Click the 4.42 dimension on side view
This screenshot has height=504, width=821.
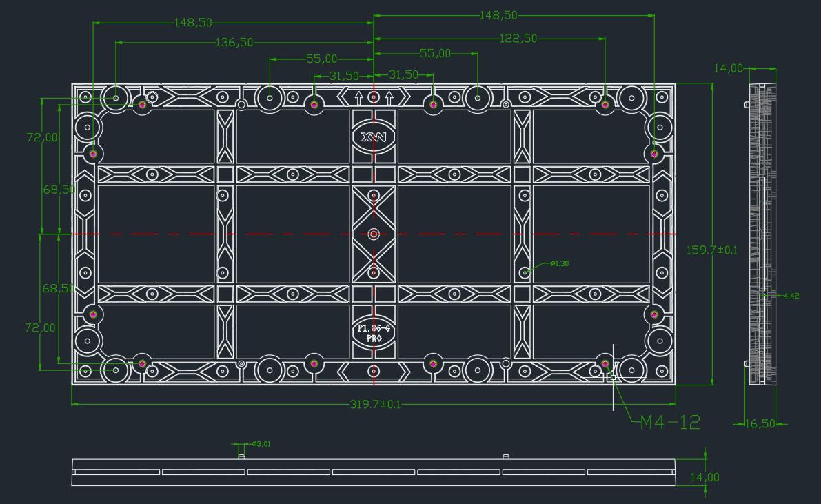coord(791,296)
